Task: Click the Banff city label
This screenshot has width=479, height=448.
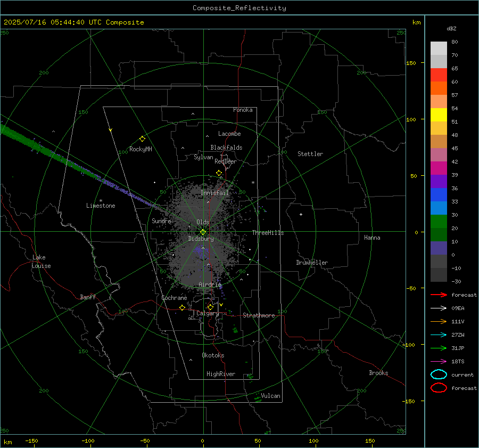Action: (x=88, y=297)
